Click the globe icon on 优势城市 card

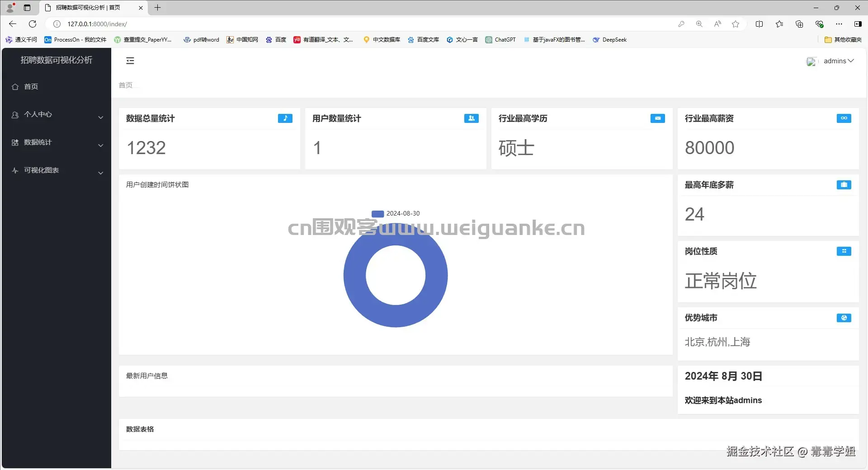pos(844,318)
